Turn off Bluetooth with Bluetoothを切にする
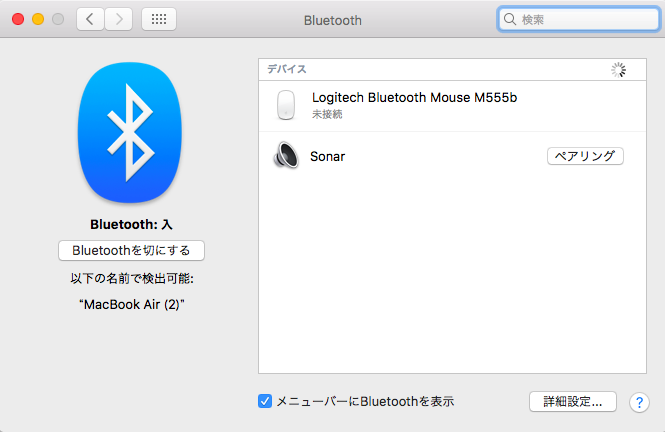Viewport: 665px width, 432px height. pos(131,251)
